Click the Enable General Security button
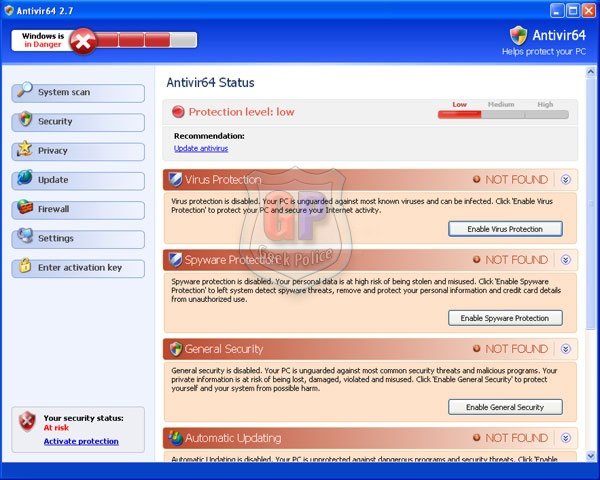 coord(505,407)
